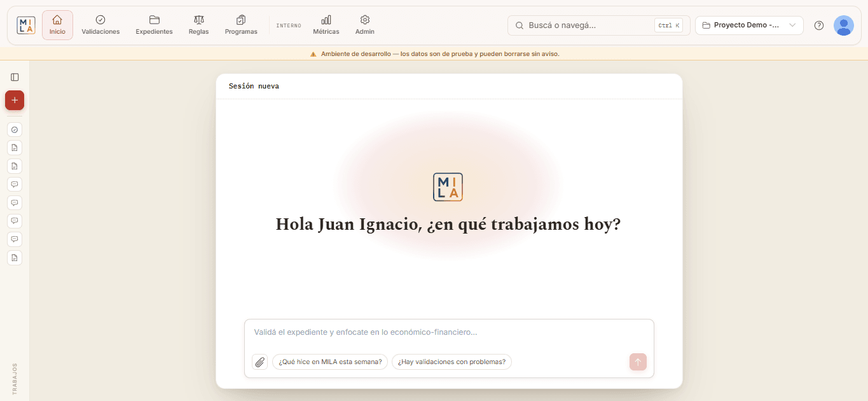Click the warning triangle icon in the banner
868x401 pixels.
[x=313, y=54]
